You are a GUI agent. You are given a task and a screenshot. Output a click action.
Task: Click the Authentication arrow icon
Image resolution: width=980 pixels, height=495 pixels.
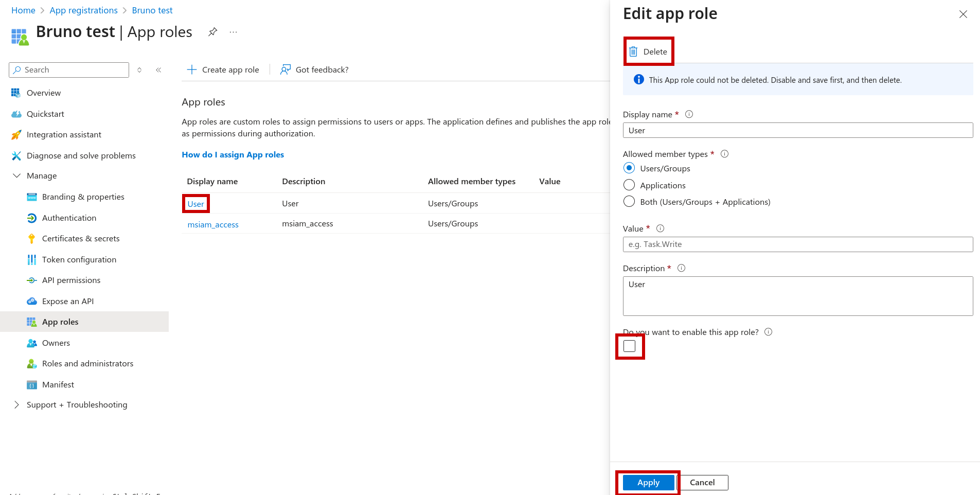click(x=31, y=218)
